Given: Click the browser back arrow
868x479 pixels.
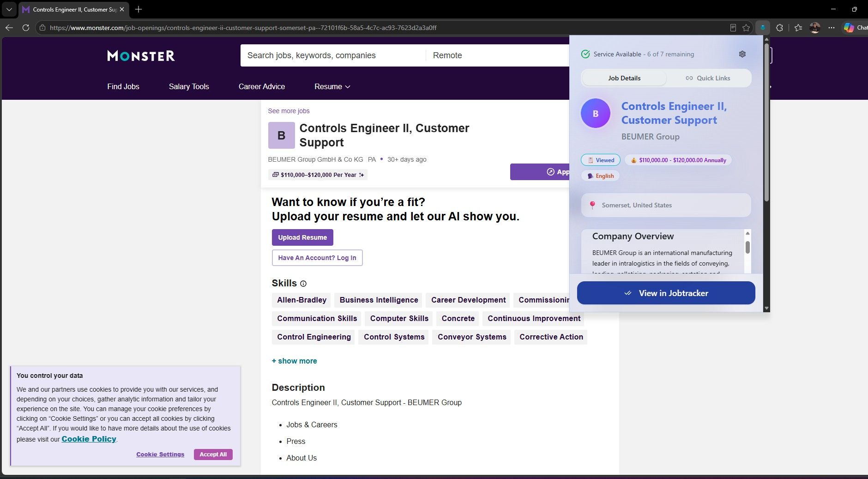Looking at the screenshot, I should pyautogui.click(x=9, y=28).
